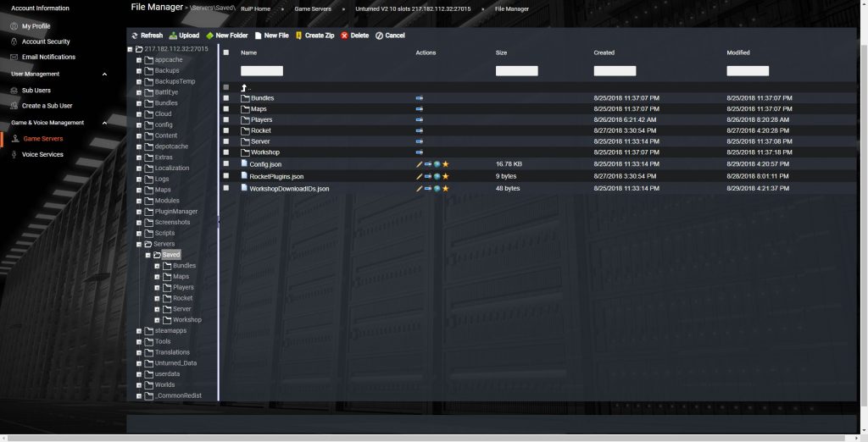Collapse the User Management section

point(104,75)
